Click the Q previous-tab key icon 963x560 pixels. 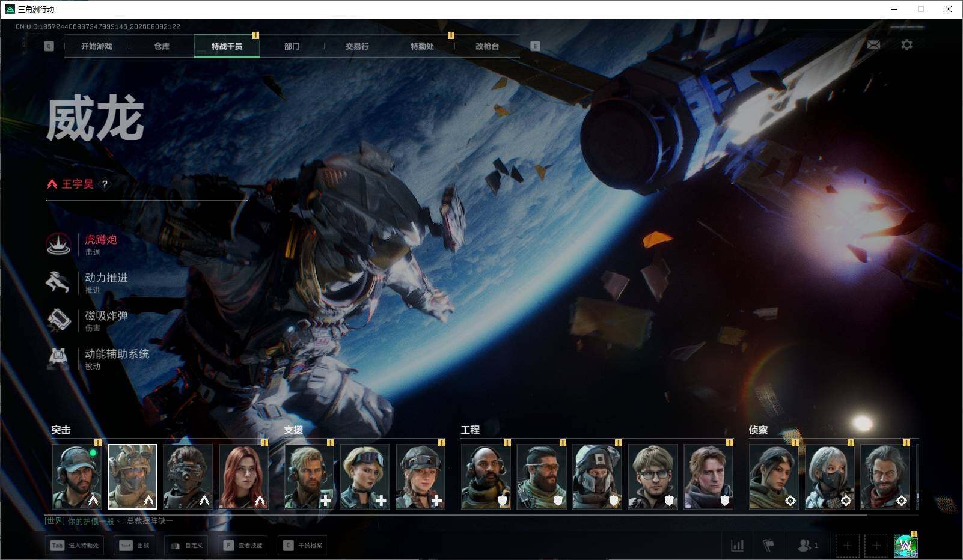(x=49, y=46)
